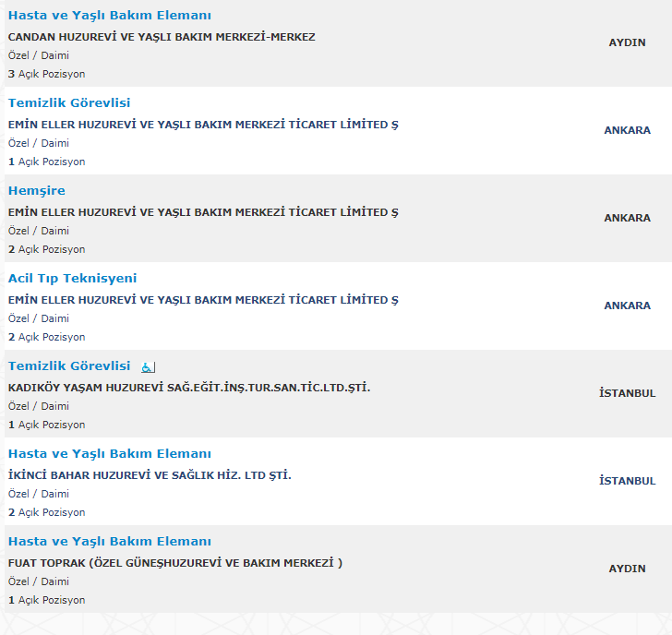Click the CANDAN HUZUREVİ employer name
672x635 pixels.
click(162, 37)
